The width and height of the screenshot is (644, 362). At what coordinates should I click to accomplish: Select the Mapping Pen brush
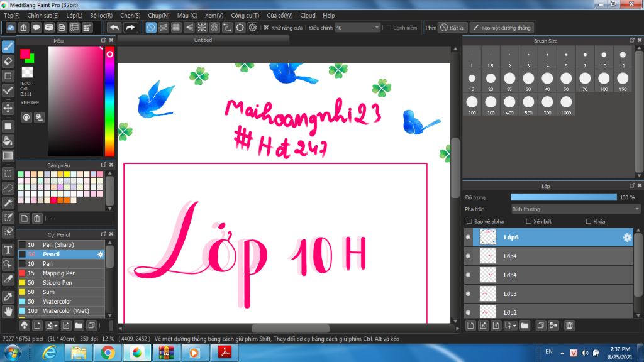coord(61,273)
